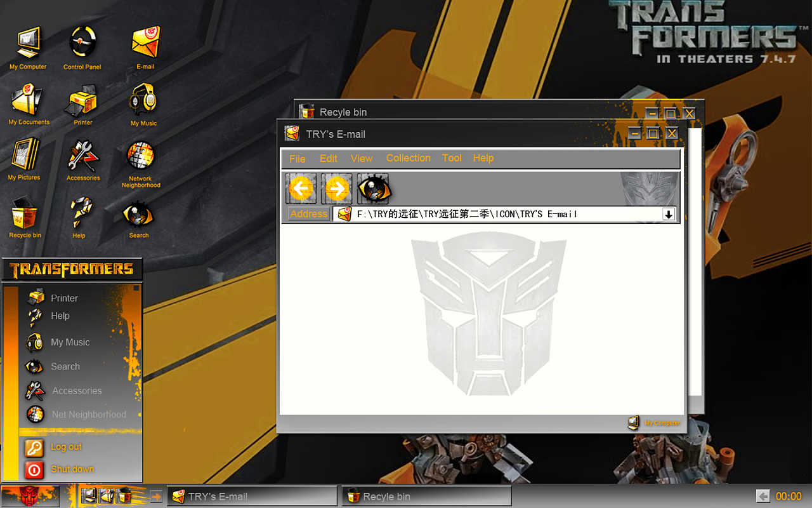Viewport: 812px width, 508px height.
Task: Open the Control Panel desktop icon
Action: (x=82, y=43)
